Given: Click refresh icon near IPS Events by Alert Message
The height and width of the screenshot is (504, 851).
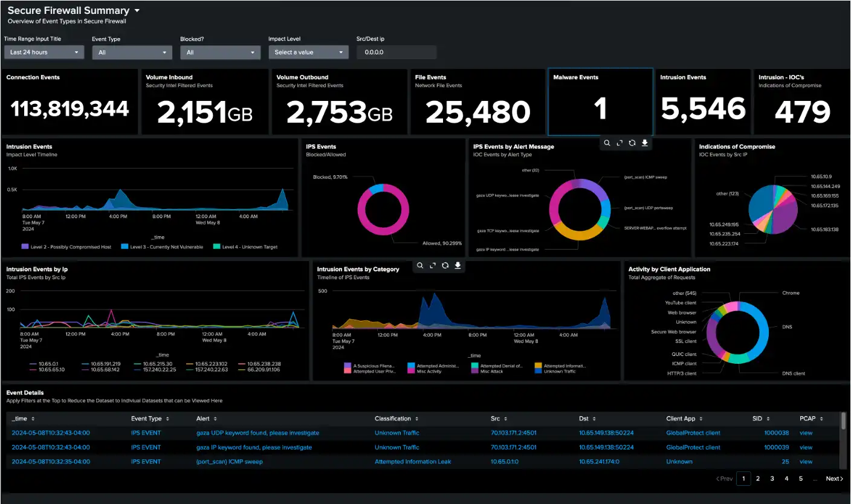Looking at the screenshot, I should (x=632, y=143).
